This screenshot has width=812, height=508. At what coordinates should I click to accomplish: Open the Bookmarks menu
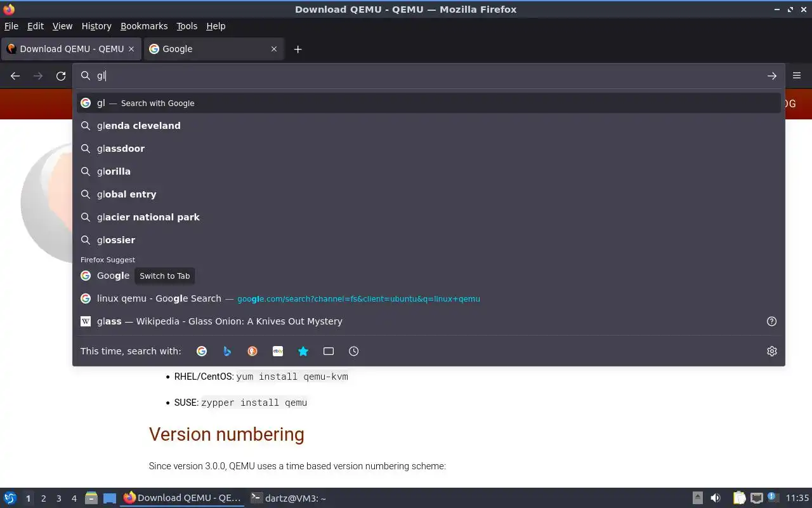[144, 26]
